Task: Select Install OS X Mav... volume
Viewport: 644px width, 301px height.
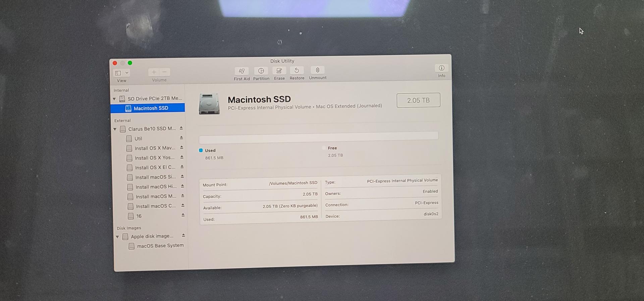Action: click(x=151, y=148)
